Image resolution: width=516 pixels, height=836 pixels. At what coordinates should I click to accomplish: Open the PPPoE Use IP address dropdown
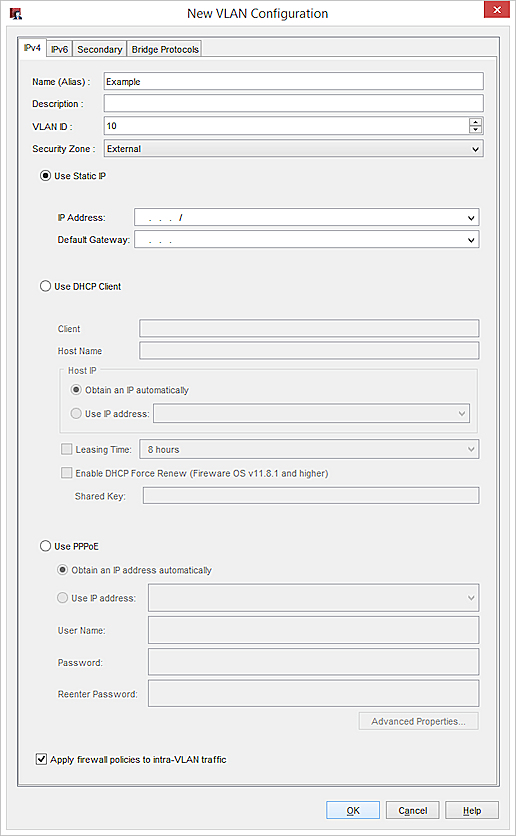tap(313, 598)
